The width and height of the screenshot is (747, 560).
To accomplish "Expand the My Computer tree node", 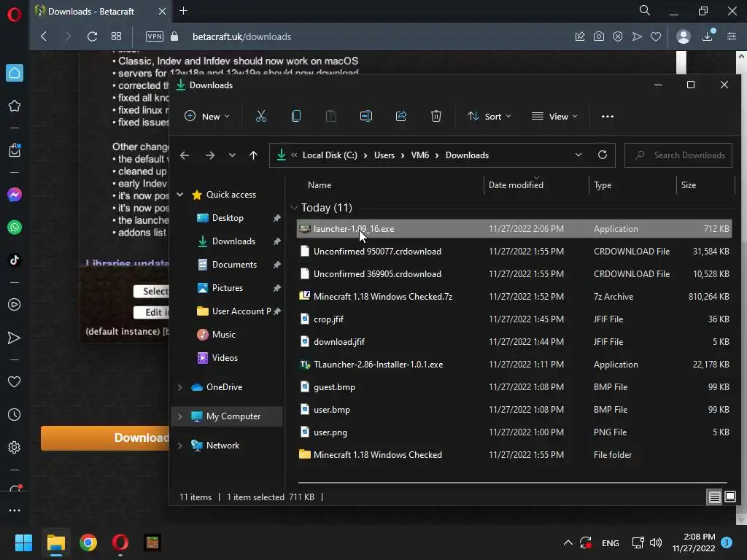I will (x=180, y=416).
